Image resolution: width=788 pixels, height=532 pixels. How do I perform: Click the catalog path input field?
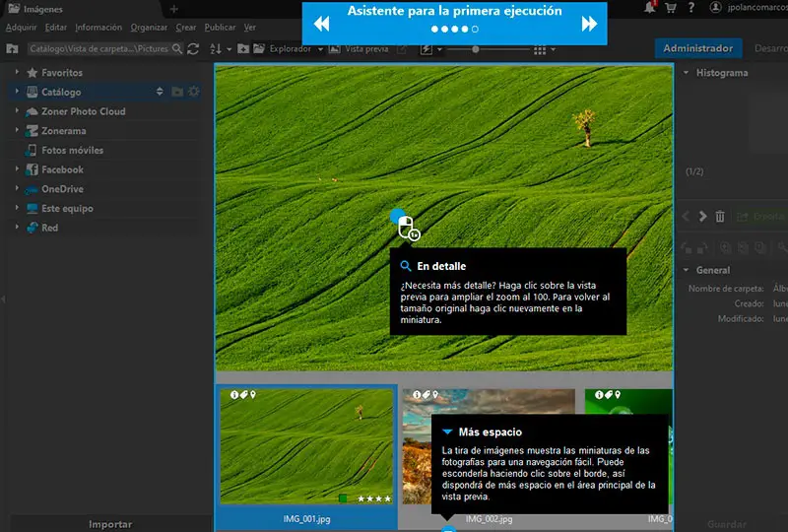pyautogui.click(x=99, y=49)
